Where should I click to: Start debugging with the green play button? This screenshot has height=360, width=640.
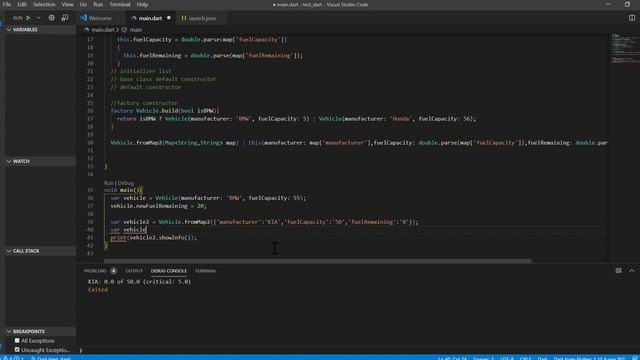coord(28,18)
